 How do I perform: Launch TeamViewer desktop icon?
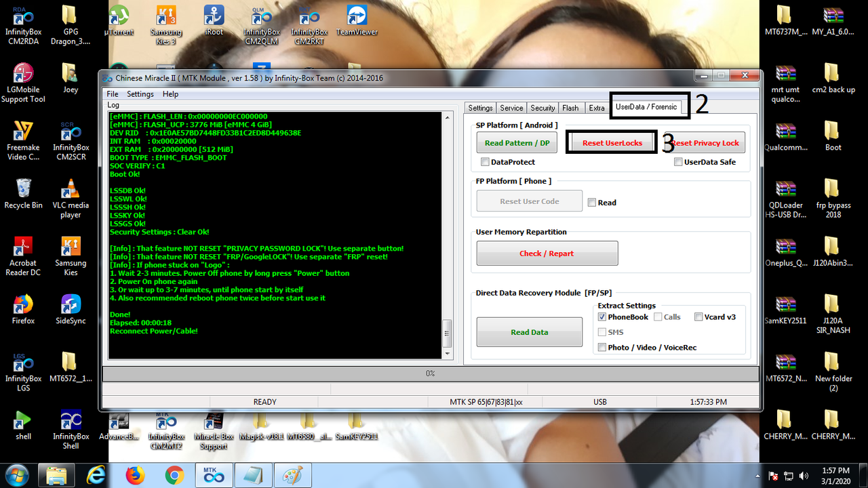pos(357,20)
